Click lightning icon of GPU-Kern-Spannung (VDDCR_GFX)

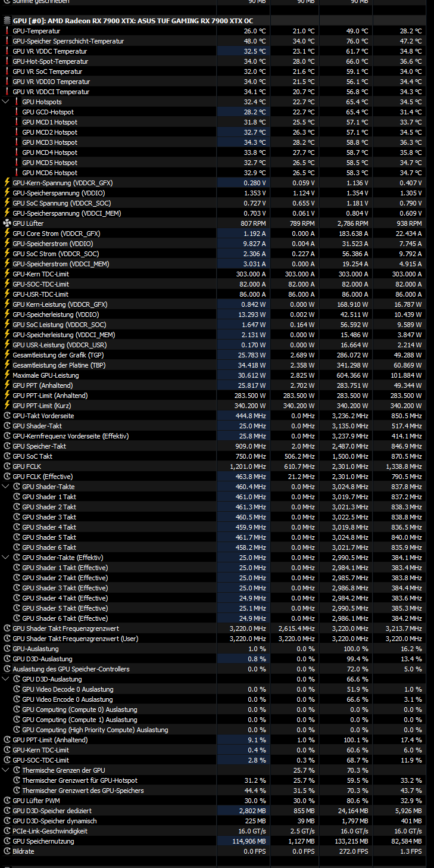click(x=7, y=182)
